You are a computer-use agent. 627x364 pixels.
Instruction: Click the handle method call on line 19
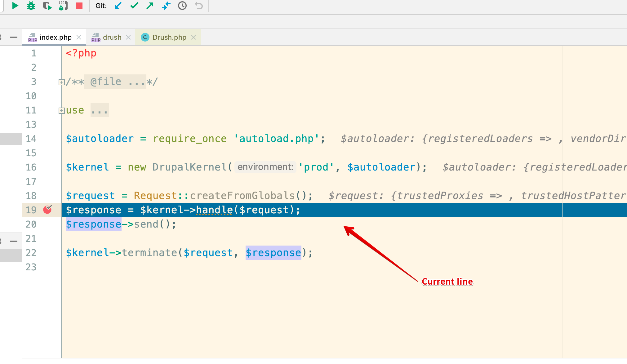point(214,210)
